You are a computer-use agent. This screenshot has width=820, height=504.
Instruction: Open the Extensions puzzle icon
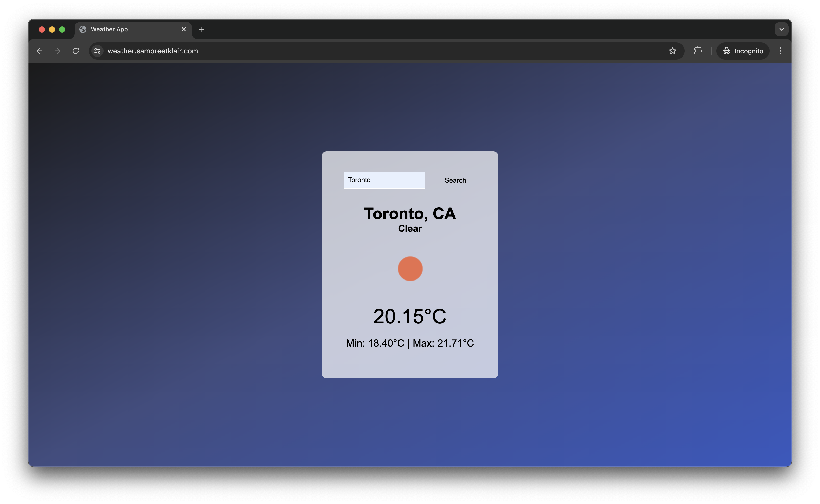(698, 51)
